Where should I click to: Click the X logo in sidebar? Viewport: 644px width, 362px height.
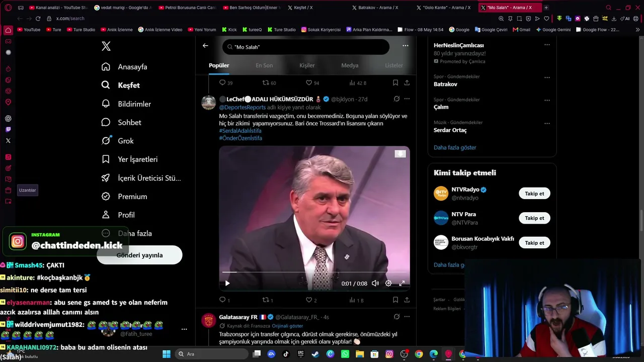[106, 46]
